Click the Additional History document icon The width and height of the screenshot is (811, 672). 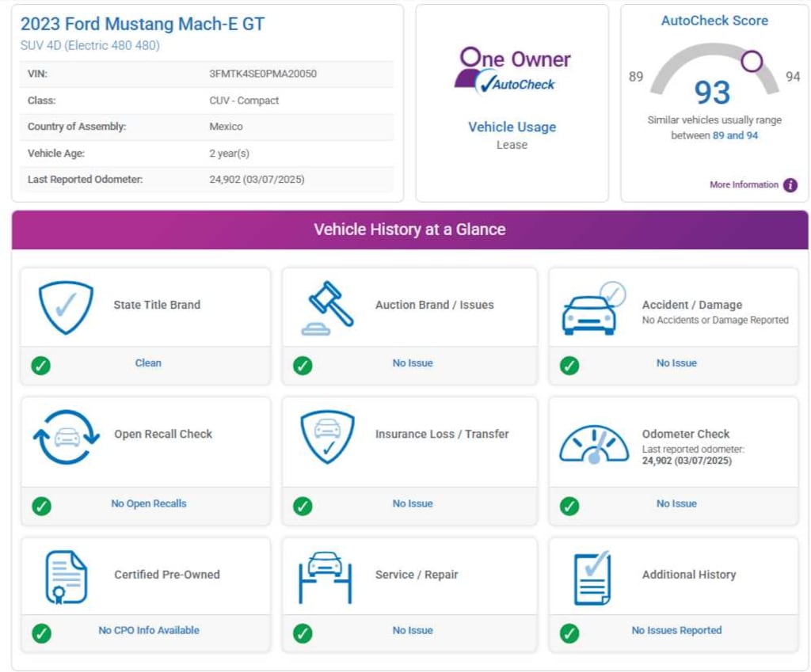pyautogui.click(x=592, y=577)
